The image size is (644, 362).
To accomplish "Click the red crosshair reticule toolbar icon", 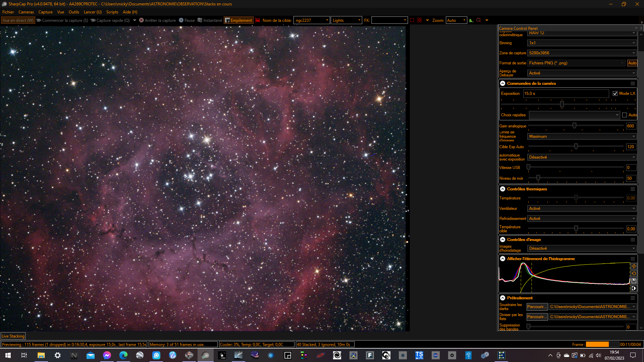I will [x=419, y=20].
